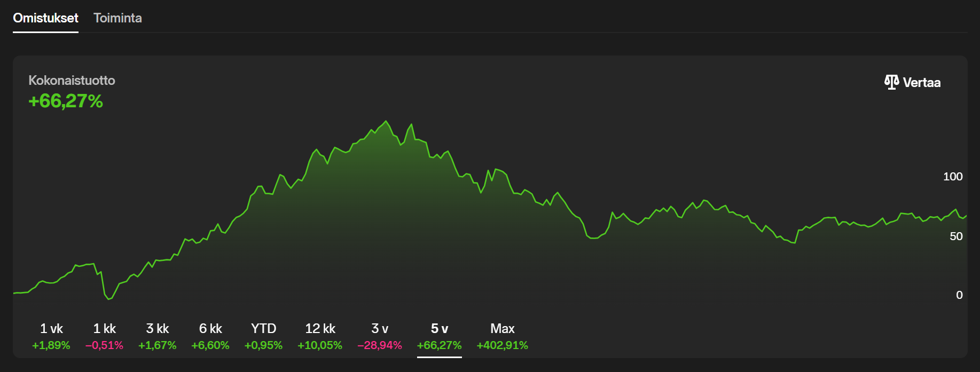The image size is (980, 372).
Task: Switch to the Omistukset tab
Action: tap(45, 18)
